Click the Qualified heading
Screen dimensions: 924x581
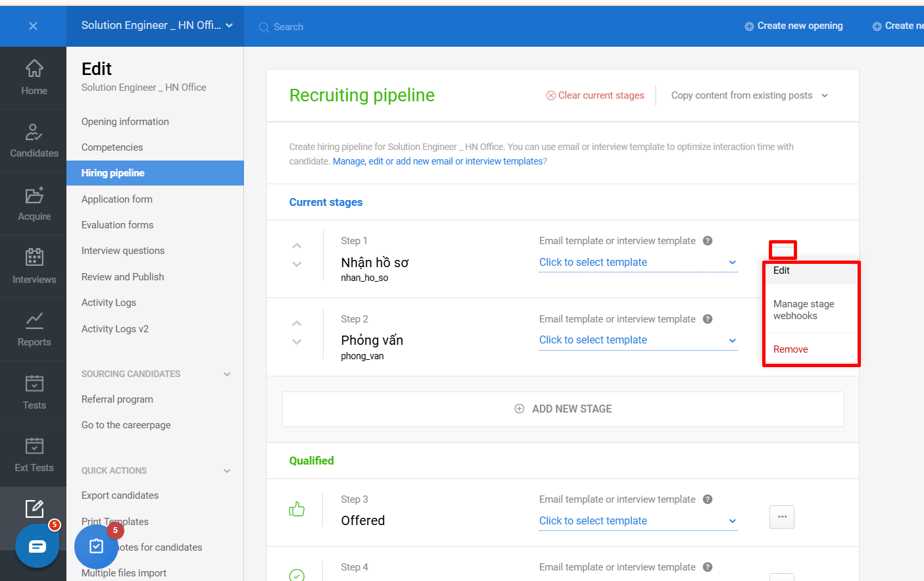tap(312, 461)
